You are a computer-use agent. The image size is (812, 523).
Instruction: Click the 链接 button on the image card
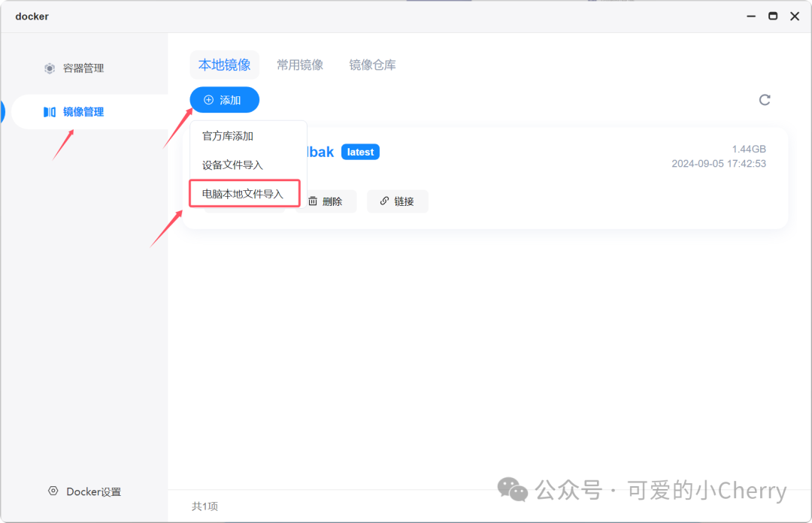(397, 201)
